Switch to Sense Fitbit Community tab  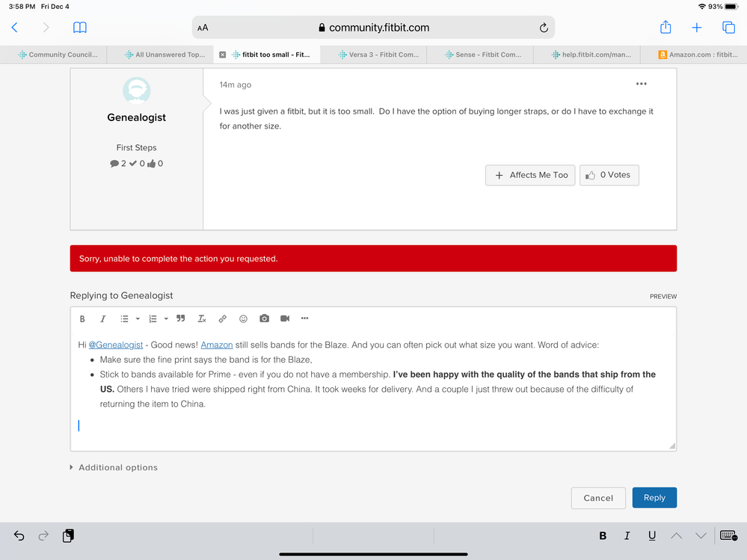(x=480, y=55)
